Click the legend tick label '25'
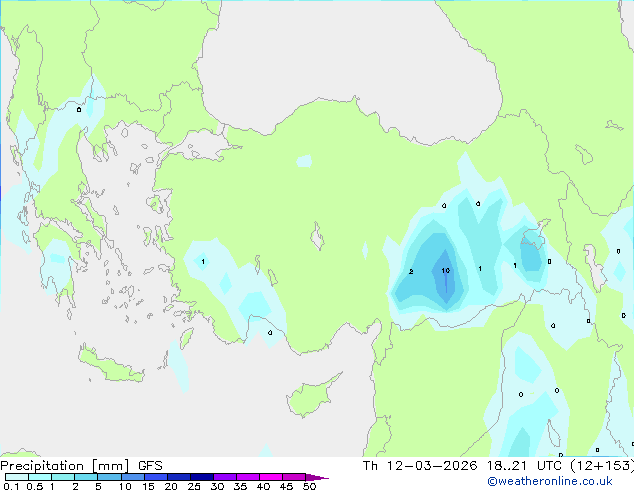 click(194, 486)
